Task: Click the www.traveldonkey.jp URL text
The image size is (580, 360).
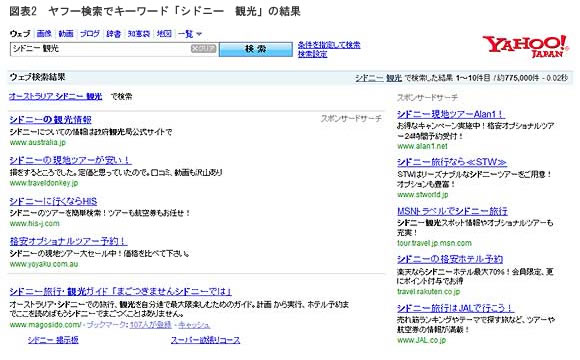Action: click(x=44, y=183)
